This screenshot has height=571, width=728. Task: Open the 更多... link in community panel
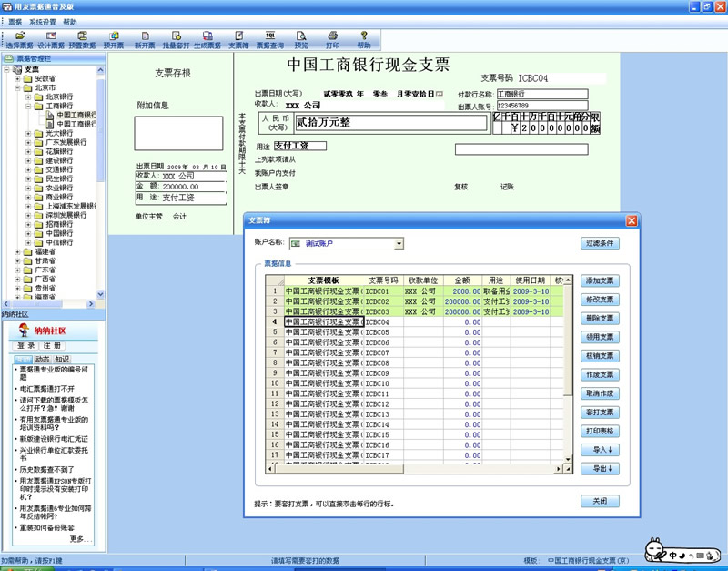point(81,539)
